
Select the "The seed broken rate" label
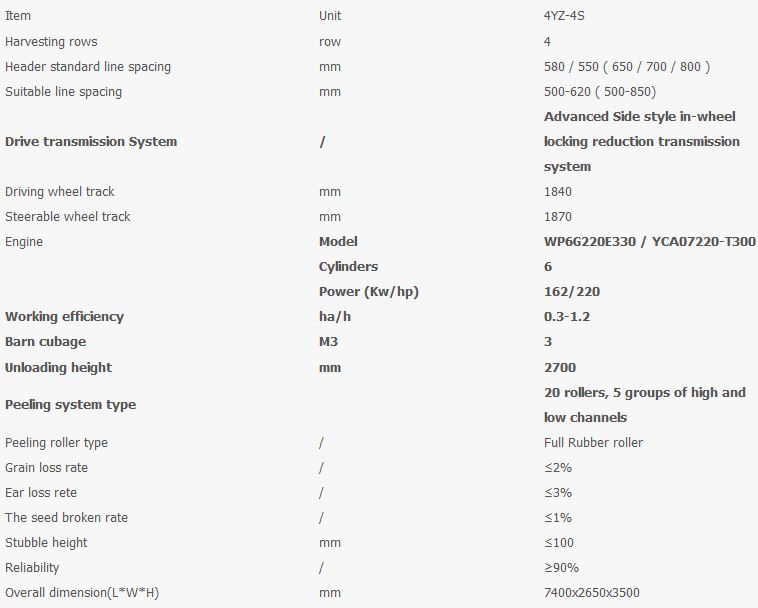(67, 517)
